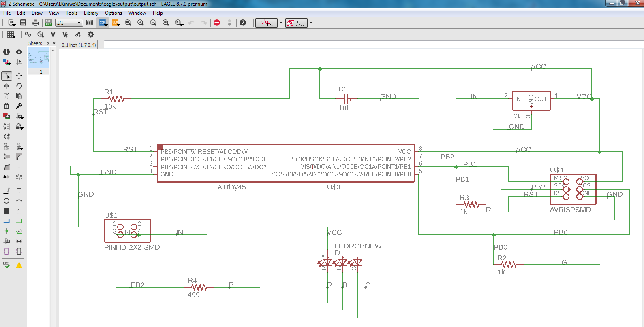Click the design link button
Viewport: 644px width, 327px height.
[266, 23]
